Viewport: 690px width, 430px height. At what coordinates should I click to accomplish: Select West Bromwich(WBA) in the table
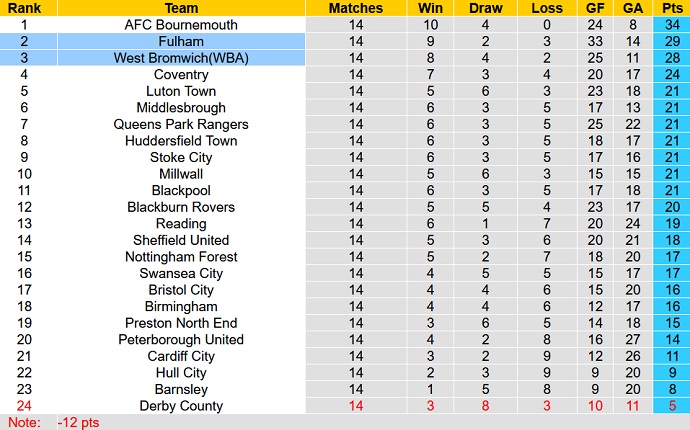coord(181,58)
